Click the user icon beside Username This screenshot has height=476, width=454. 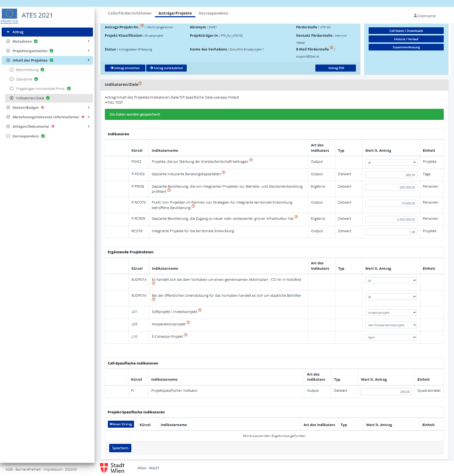point(415,16)
